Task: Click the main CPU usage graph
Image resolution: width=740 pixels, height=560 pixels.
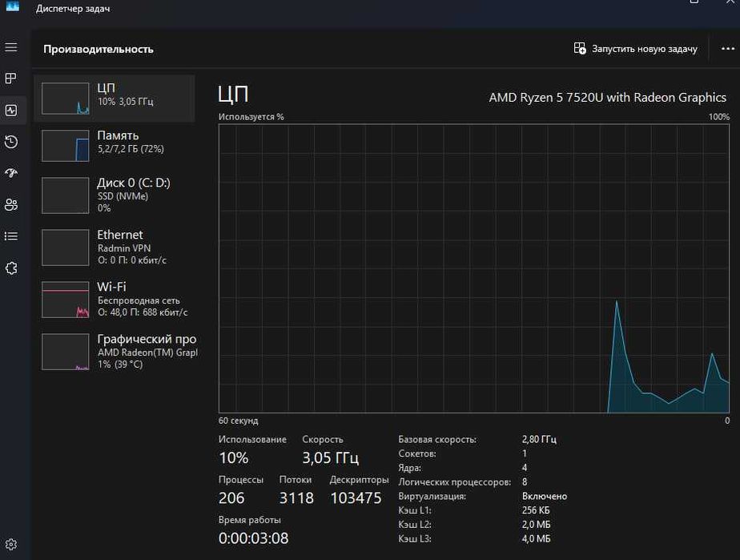Action: coord(474,268)
